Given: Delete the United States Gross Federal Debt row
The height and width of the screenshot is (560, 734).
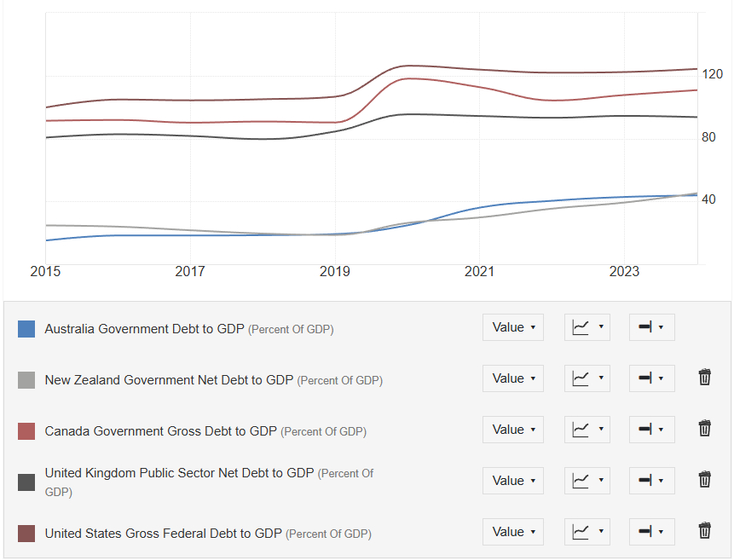Looking at the screenshot, I should click(x=704, y=531).
